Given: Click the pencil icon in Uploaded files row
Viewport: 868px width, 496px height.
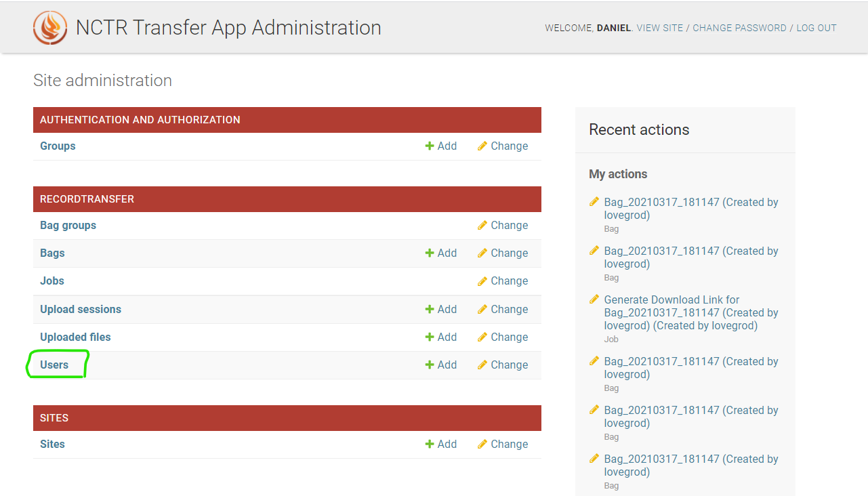Looking at the screenshot, I should click(482, 337).
